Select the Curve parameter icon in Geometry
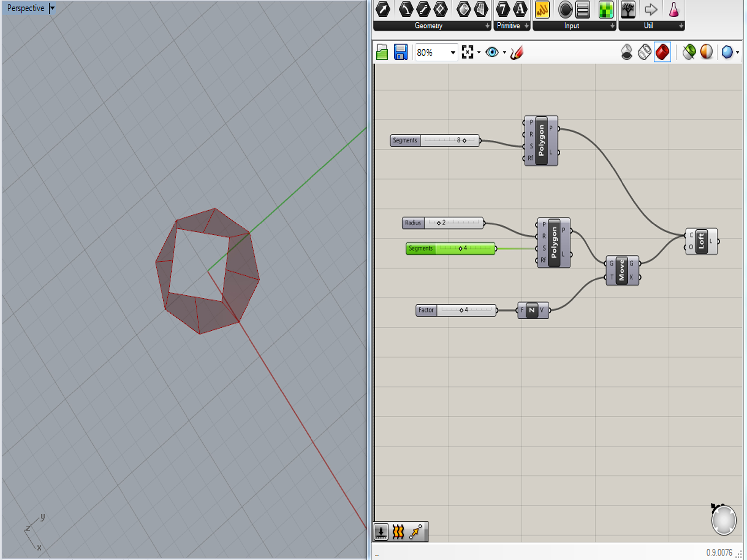747x560 pixels. [406, 9]
